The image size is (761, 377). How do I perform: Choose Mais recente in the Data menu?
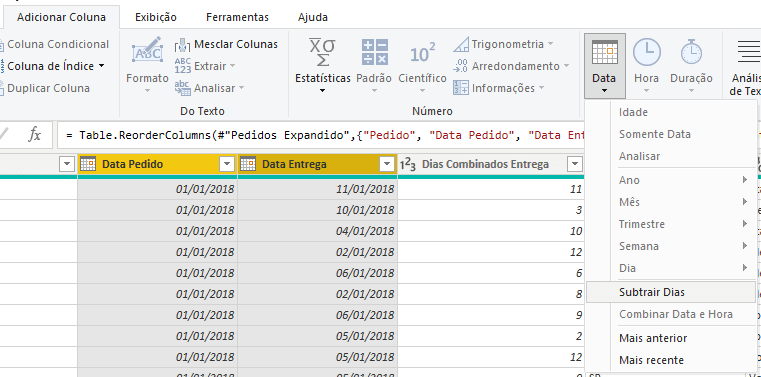point(671,360)
